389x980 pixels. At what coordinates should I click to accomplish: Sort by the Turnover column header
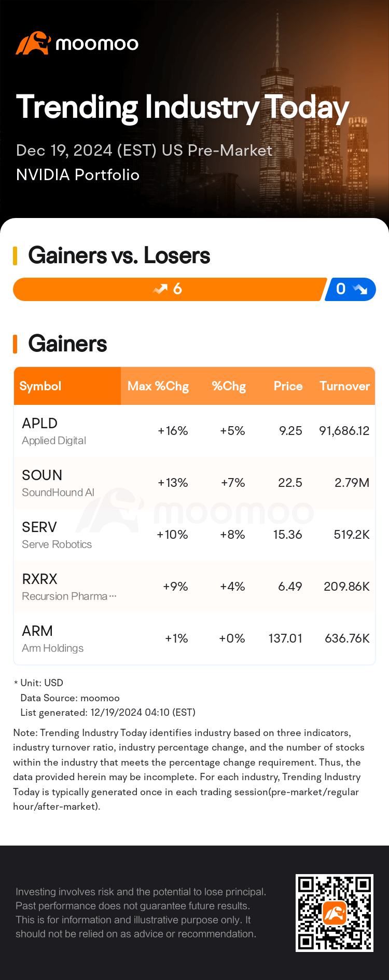344,386
